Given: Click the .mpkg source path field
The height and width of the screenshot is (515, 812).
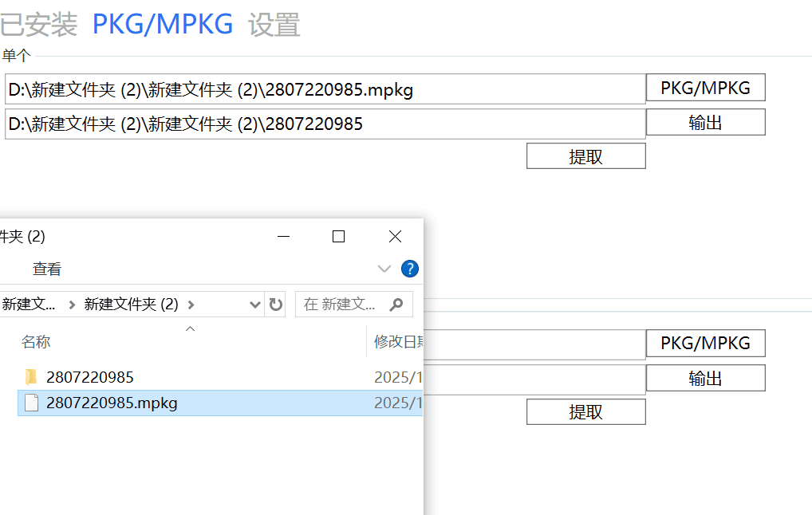Looking at the screenshot, I should click(324, 89).
